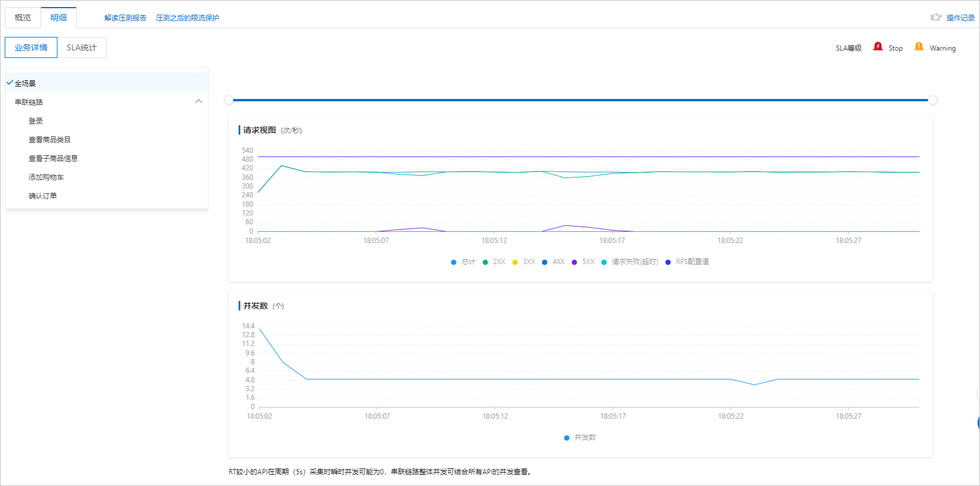Screen dimensions: 980x486
Task: Toggle the RPS配置值 series legend
Action: point(687,262)
